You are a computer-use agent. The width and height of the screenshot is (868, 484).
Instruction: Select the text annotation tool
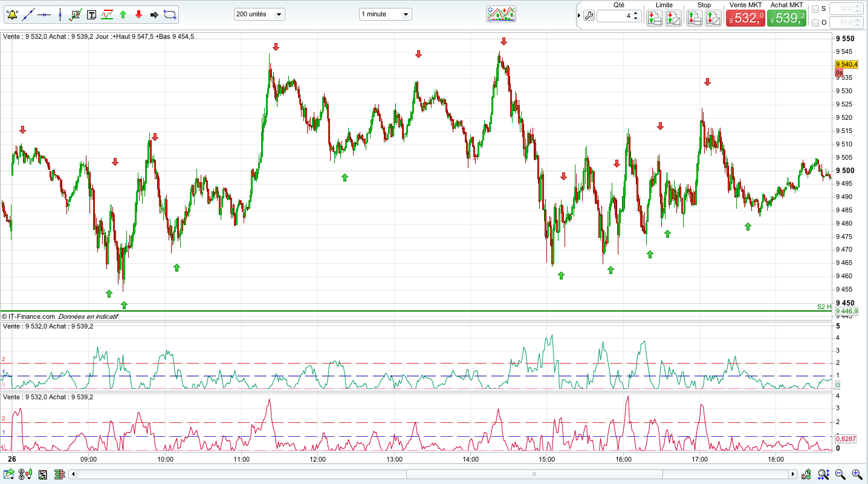click(91, 14)
